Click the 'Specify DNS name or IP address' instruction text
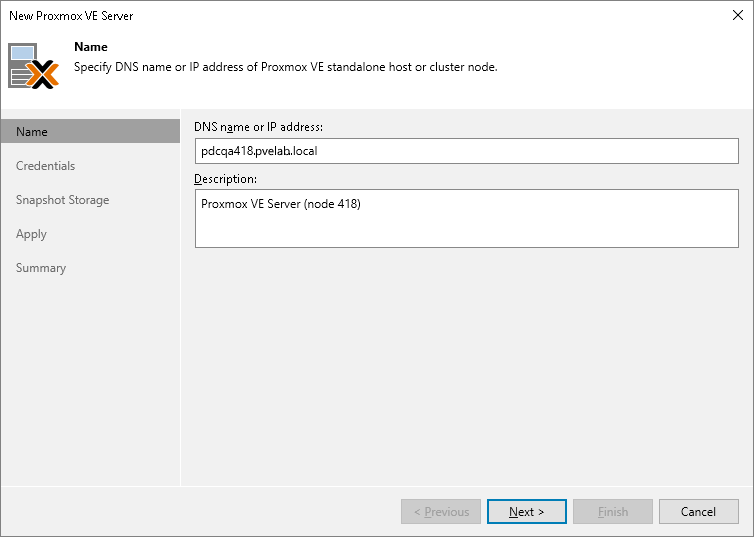The height and width of the screenshot is (537, 754). [x=286, y=67]
